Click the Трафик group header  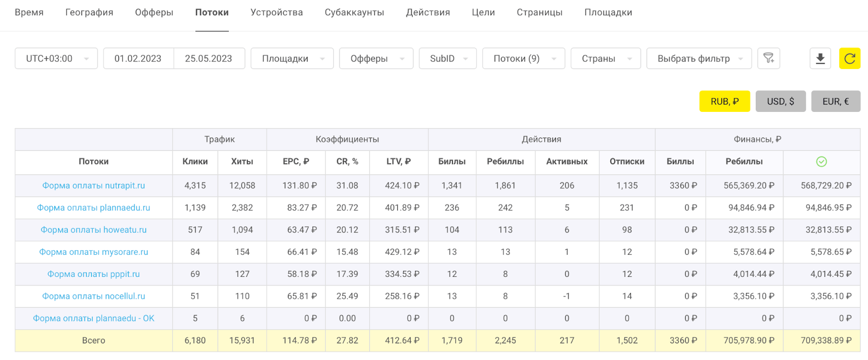pyautogui.click(x=220, y=140)
